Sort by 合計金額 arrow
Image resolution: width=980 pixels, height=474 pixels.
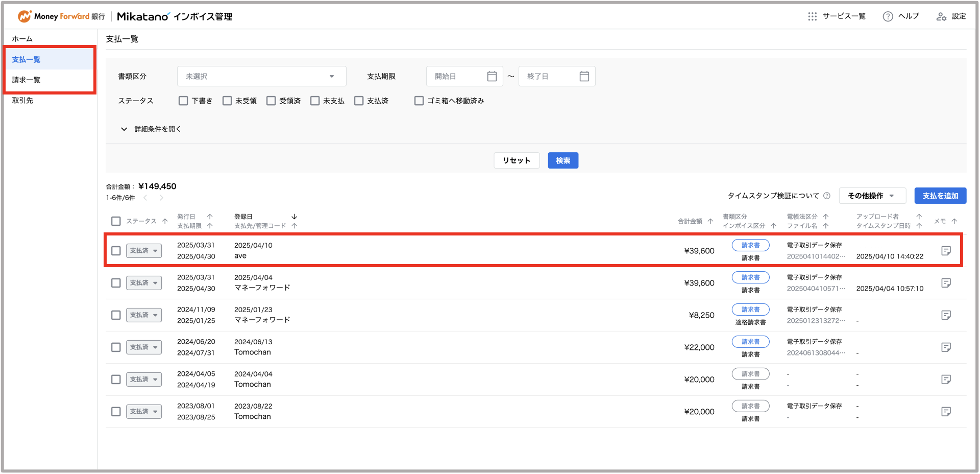710,221
